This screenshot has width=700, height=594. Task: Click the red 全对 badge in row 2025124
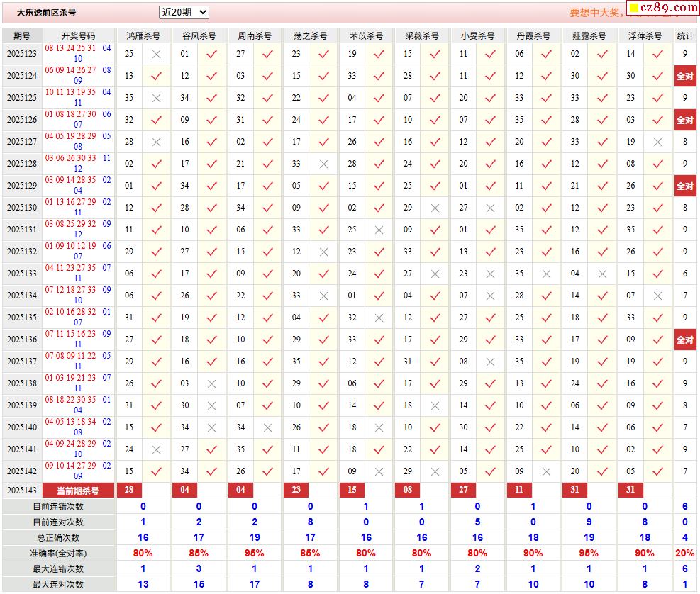click(685, 76)
